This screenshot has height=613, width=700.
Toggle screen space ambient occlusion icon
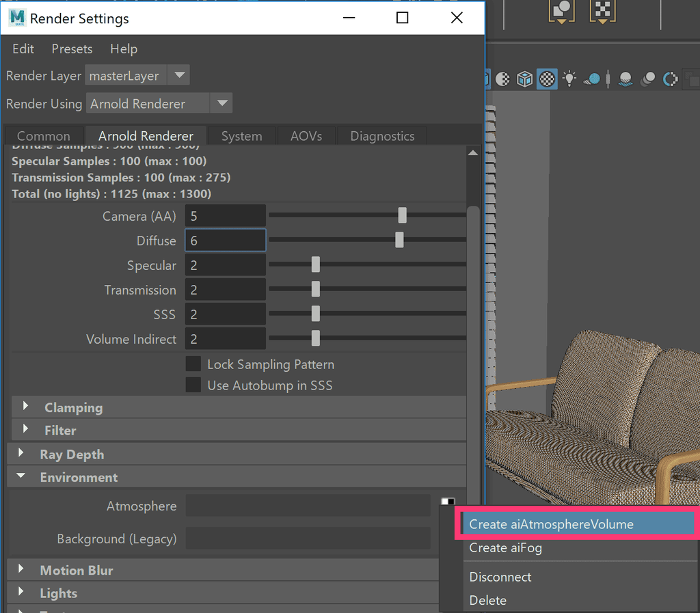625,79
